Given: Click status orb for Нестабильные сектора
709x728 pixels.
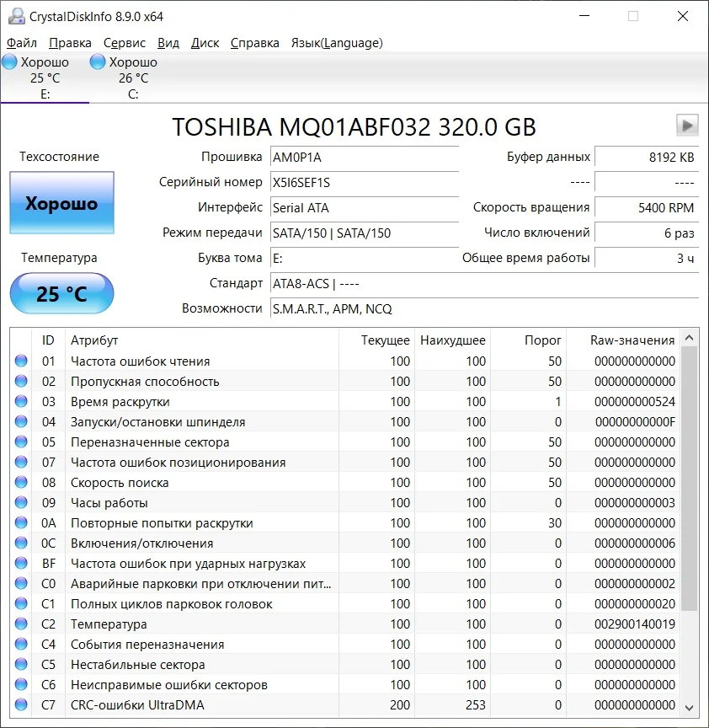Looking at the screenshot, I should click(21, 664).
